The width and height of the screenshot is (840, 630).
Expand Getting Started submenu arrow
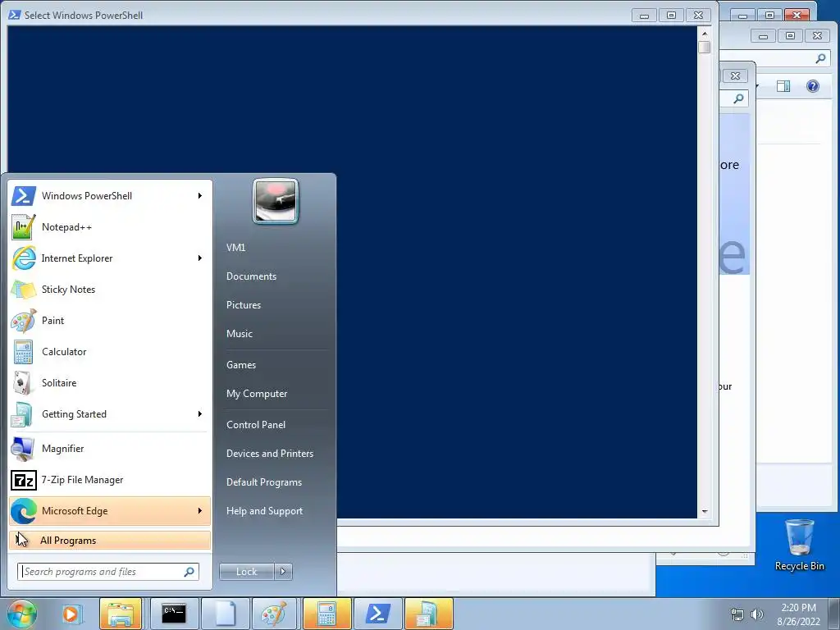(200, 414)
